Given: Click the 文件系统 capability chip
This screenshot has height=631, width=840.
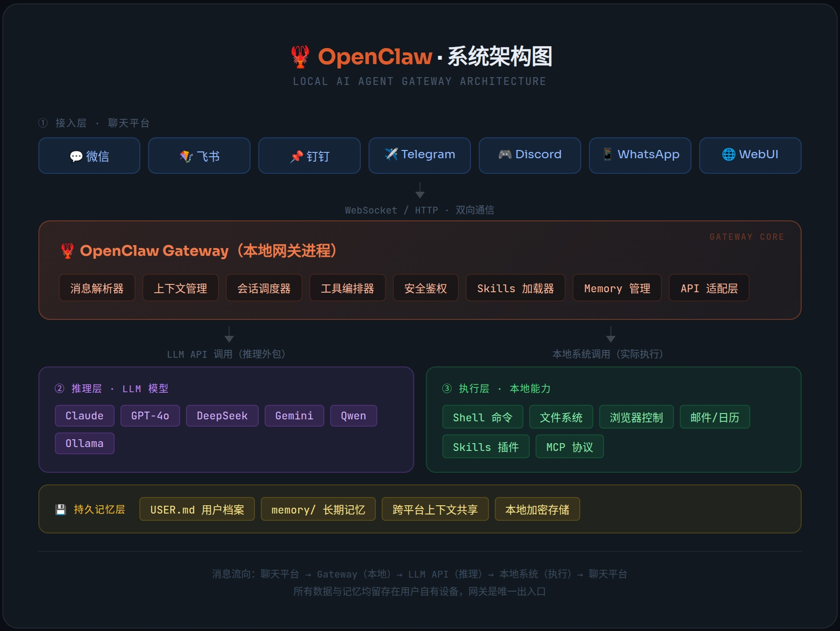Looking at the screenshot, I should coord(561,417).
